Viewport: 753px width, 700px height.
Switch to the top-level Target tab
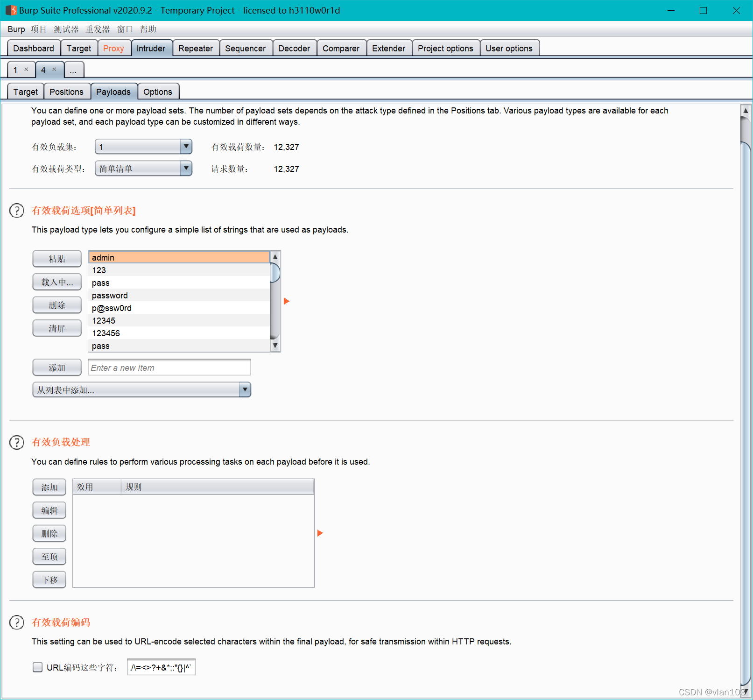tap(79, 48)
